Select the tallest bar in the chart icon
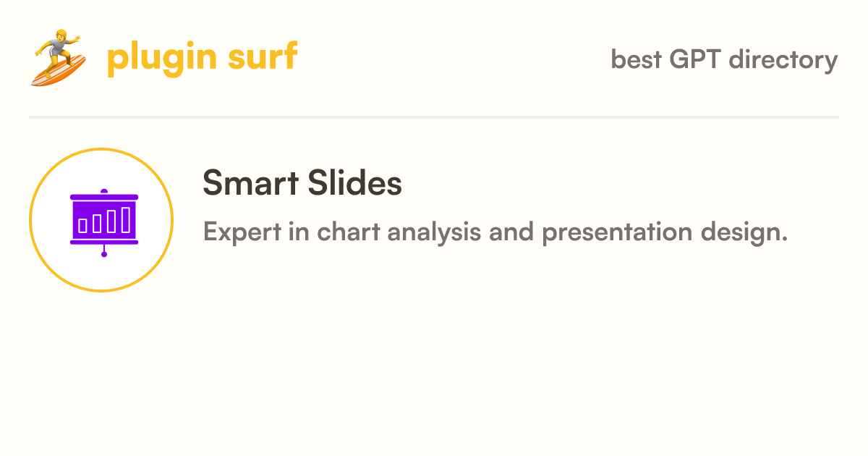868x456 pixels. [127, 219]
